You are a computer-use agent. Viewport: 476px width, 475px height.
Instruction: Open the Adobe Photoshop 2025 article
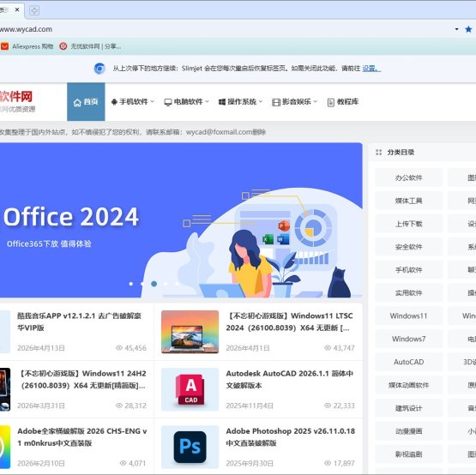click(290, 437)
